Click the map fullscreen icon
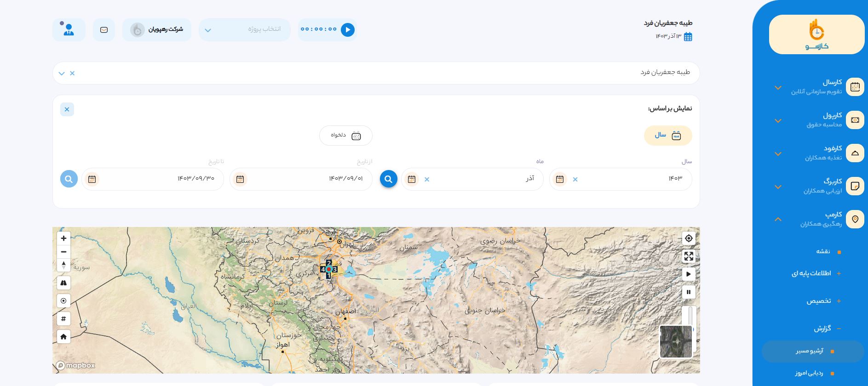Viewport: 868px width, 386px height. pos(688,256)
